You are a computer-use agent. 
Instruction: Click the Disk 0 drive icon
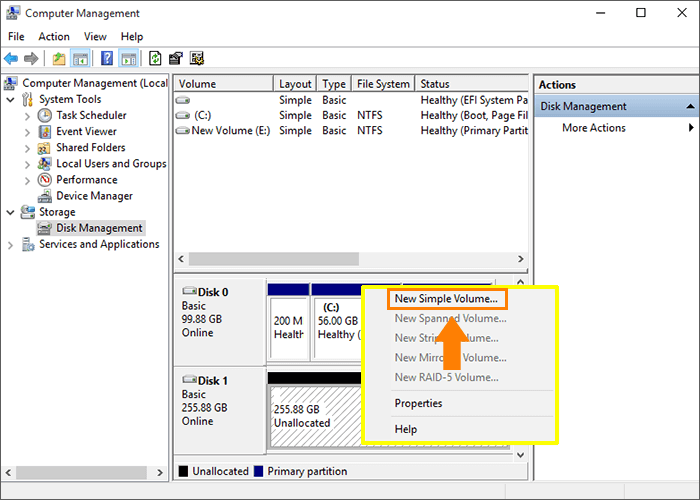pyautogui.click(x=189, y=292)
